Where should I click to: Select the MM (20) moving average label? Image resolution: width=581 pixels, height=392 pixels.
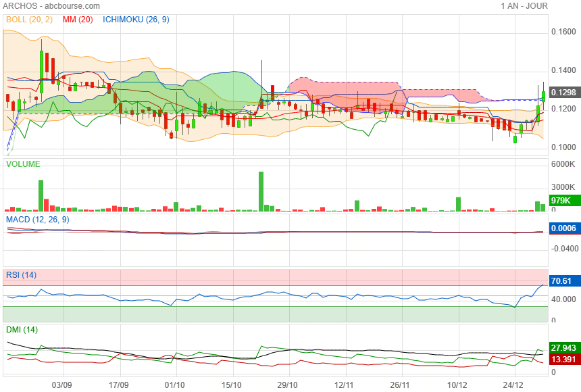click(x=78, y=20)
